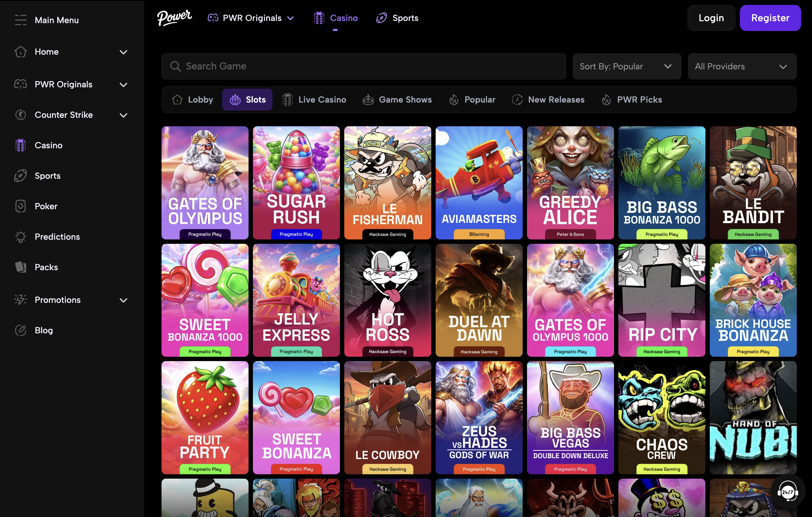812x517 pixels.
Task: Click the Predictions lightbulb icon
Action: (21, 236)
